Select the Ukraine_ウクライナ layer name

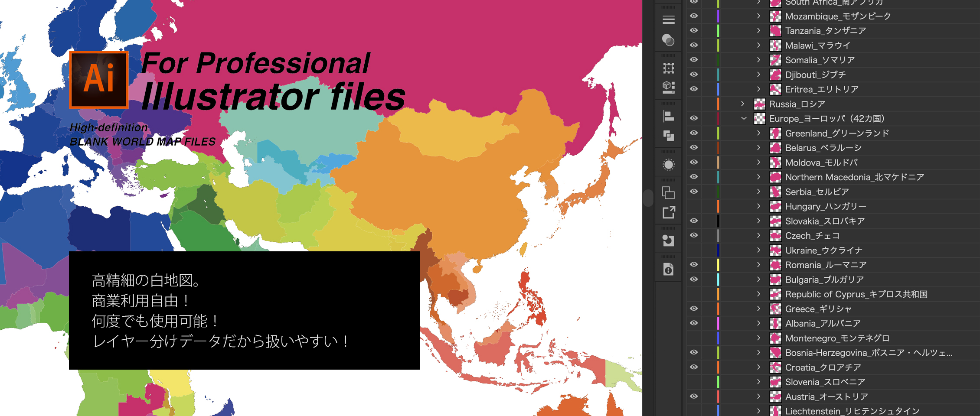(x=824, y=250)
